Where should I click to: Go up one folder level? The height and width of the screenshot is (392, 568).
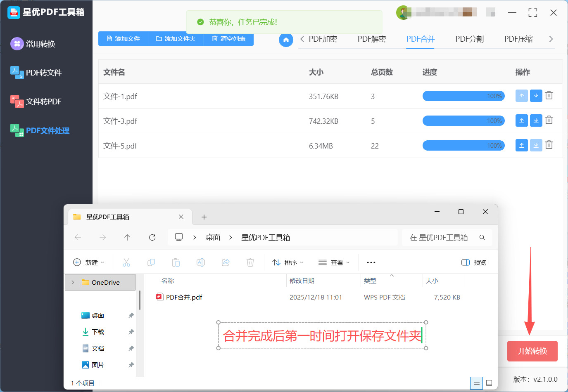coord(127,237)
